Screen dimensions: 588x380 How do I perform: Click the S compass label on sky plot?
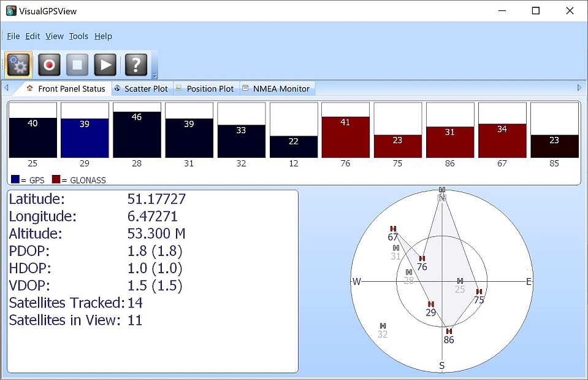441,366
